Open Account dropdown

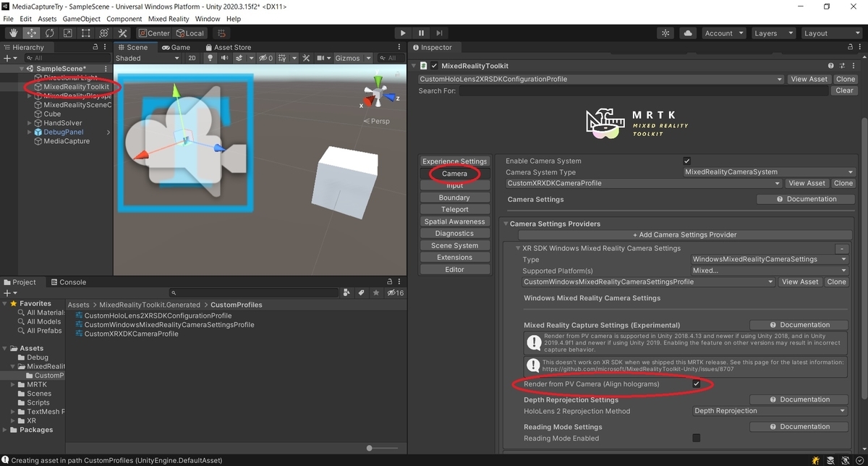[x=723, y=33]
